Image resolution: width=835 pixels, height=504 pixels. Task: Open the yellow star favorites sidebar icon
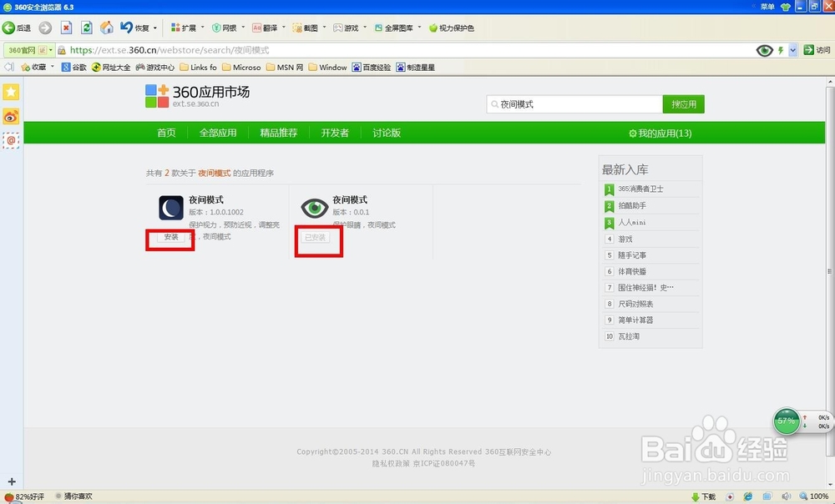(x=11, y=92)
